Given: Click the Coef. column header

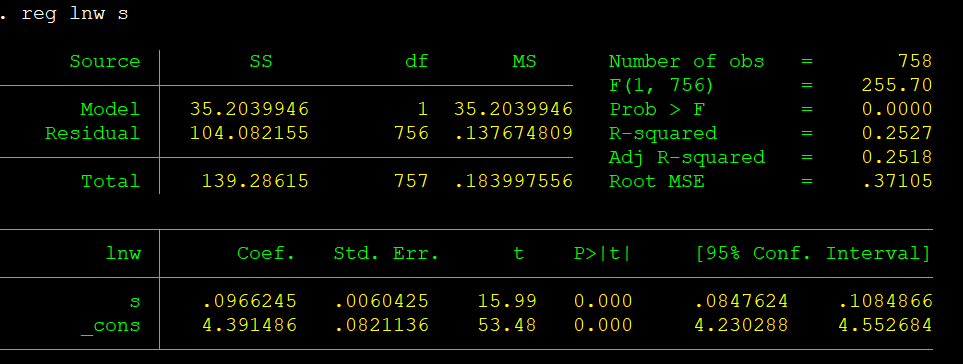Looking at the screenshot, I should coord(267,253).
